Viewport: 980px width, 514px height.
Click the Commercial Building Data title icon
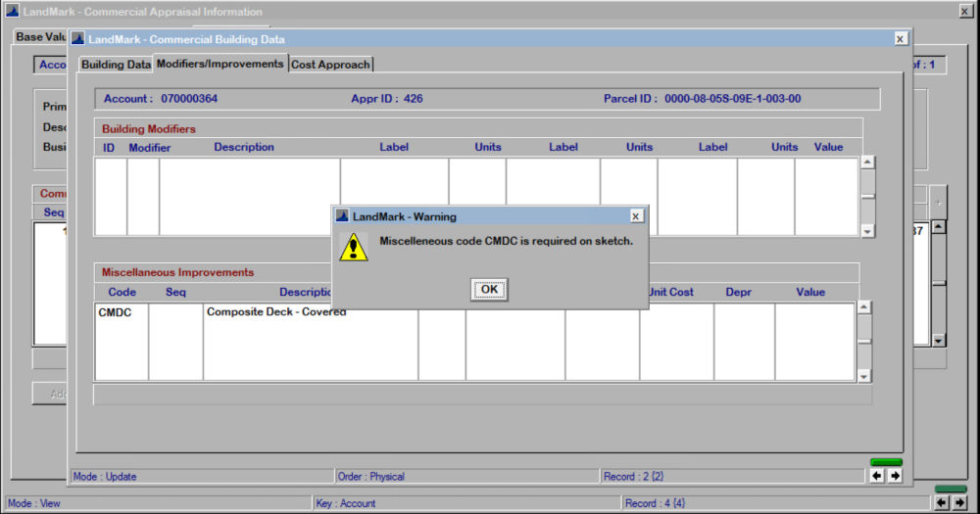point(78,39)
